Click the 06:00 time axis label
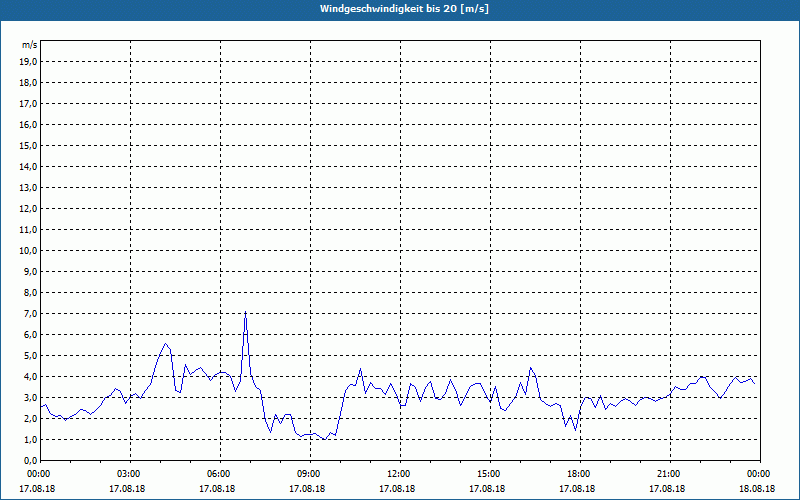 click(219, 474)
